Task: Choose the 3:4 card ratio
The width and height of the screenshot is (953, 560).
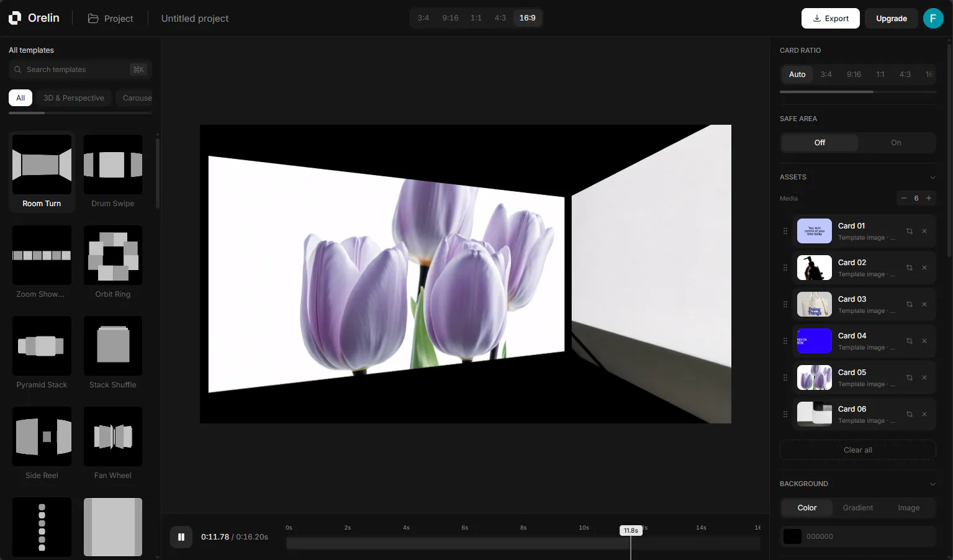Action: pyautogui.click(x=826, y=75)
